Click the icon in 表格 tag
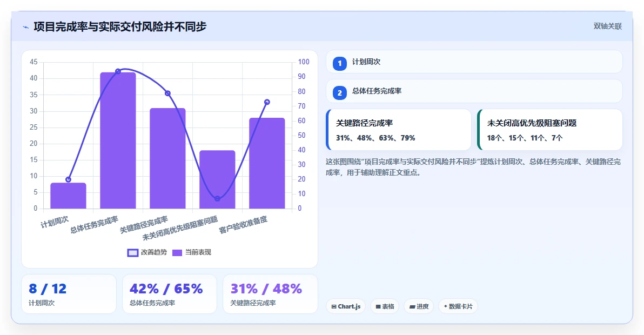644x335 pixels. [378, 307]
